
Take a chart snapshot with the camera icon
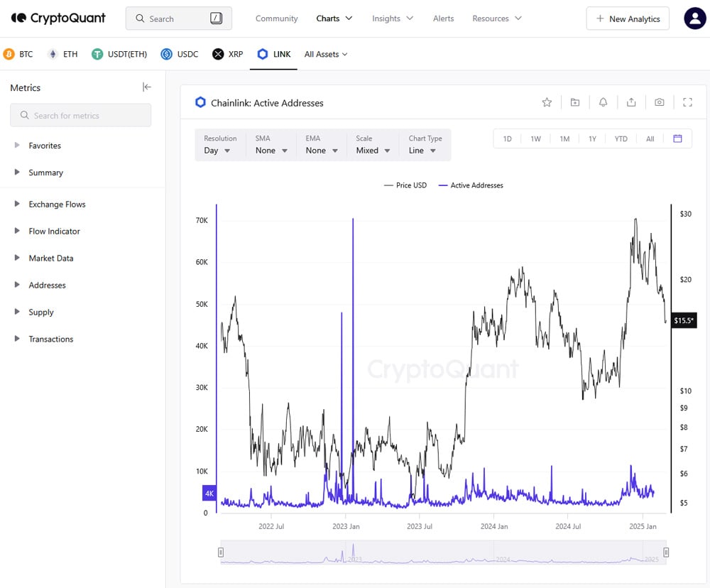tap(659, 102)
